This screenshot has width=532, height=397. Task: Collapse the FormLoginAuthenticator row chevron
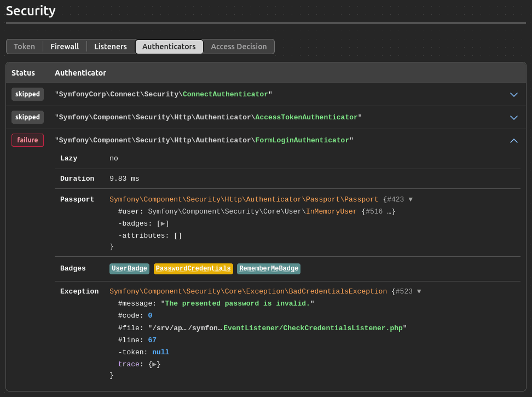[x=514, y=141]
